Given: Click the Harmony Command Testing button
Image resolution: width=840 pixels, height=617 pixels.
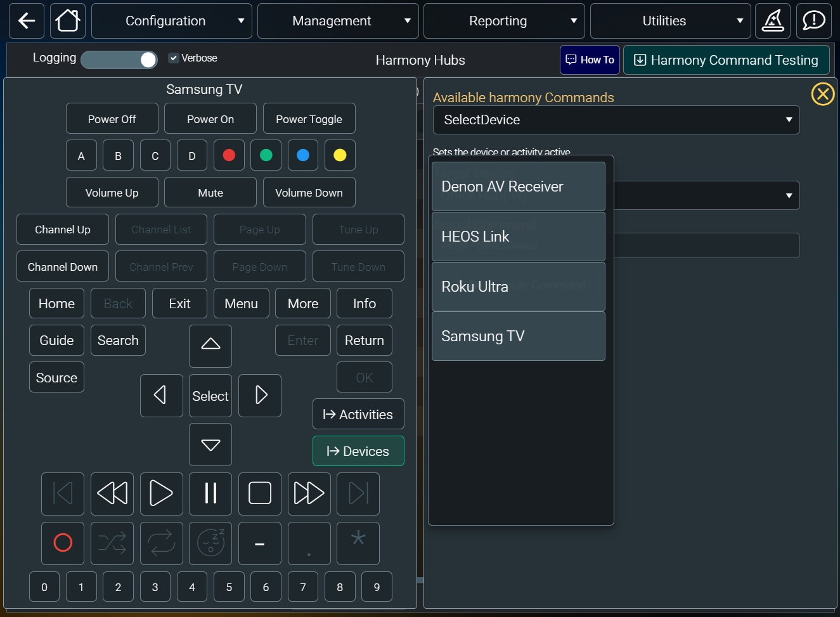Looking at the screenshot, I should tap(727, 60).
